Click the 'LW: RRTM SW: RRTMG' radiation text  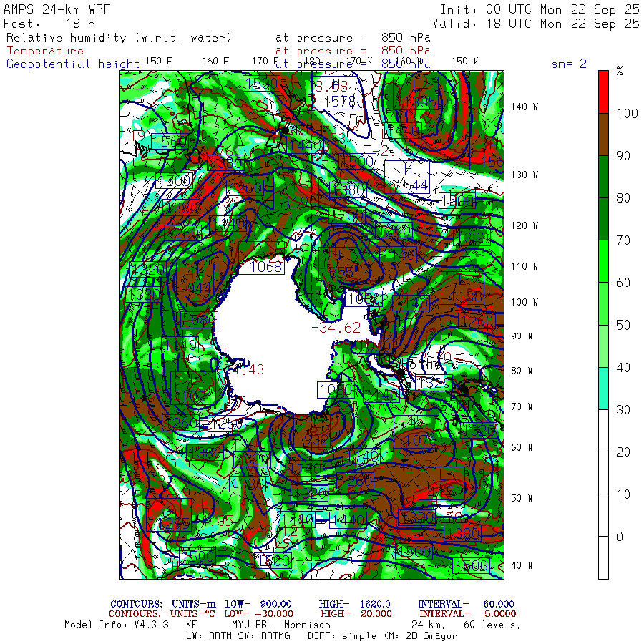coord(238,636)
